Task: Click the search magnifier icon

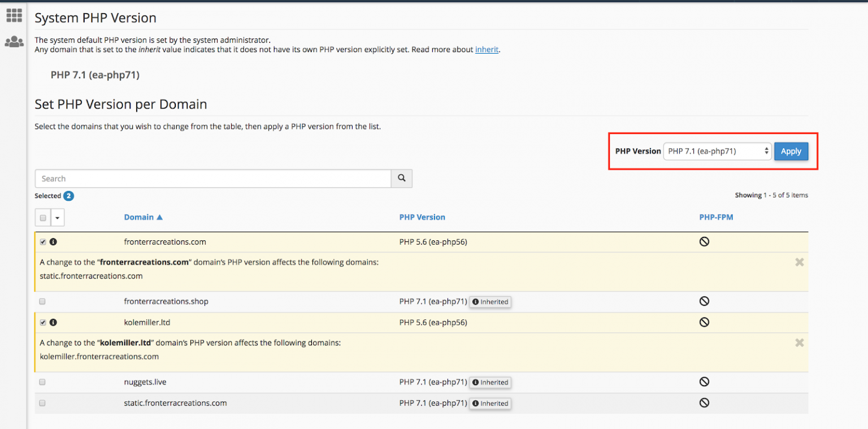Action: pos(401,178)
